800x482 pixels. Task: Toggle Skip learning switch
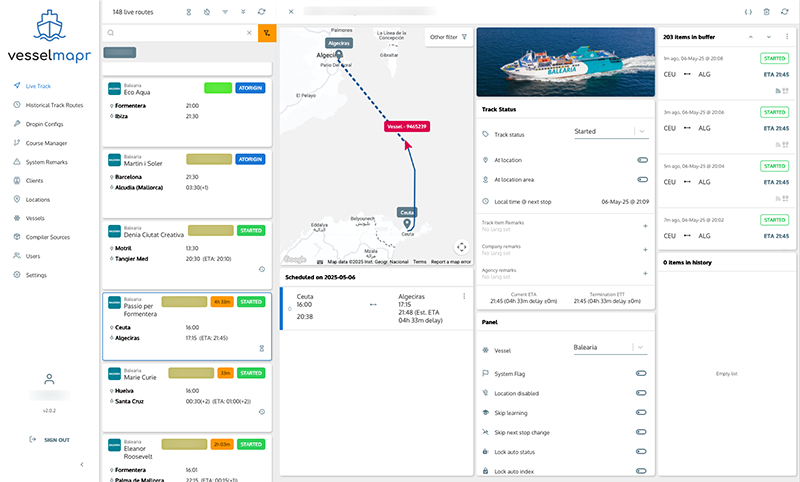click(641, 412)
